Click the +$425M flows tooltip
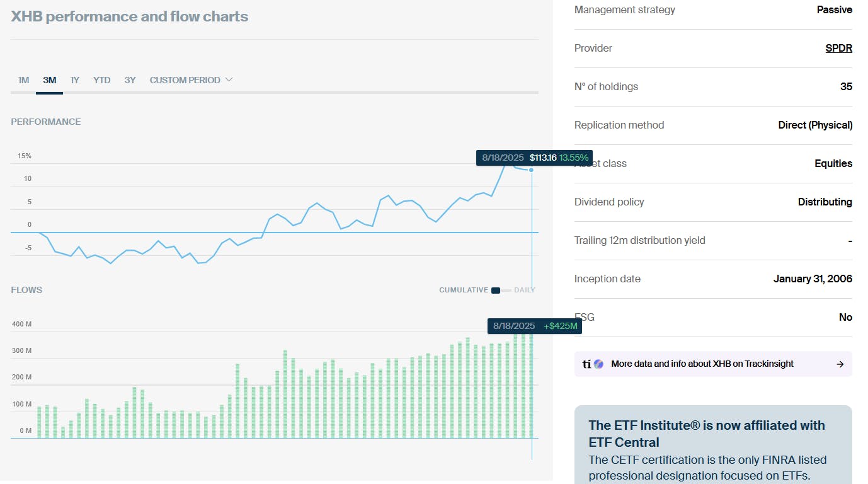Viewport: 868px width, 484px height. [535, 326]
